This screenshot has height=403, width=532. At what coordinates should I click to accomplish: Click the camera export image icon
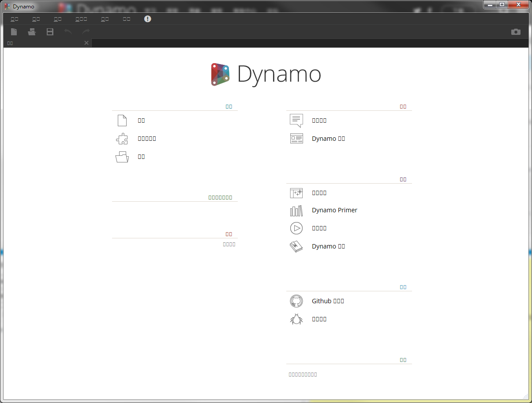tap(516, 32)
